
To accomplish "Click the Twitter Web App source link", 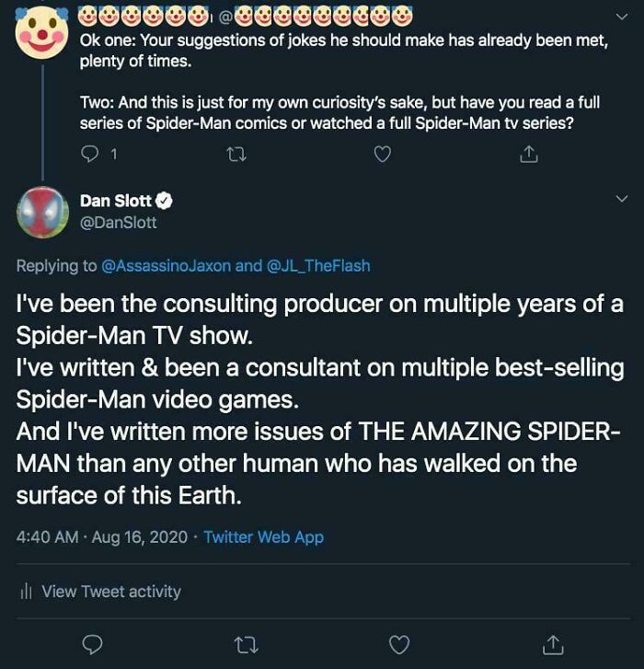I will tap(263, 536).
